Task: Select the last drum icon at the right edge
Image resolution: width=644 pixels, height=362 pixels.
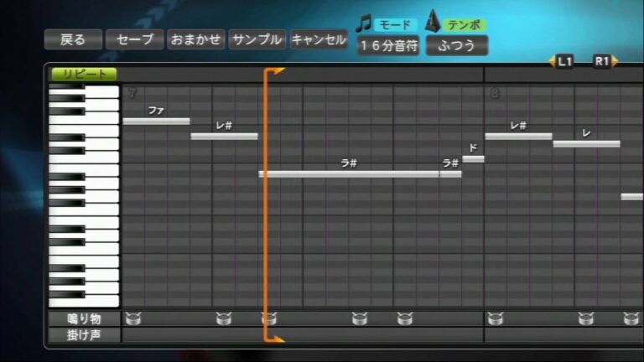Action: click(x=631, y=318)
